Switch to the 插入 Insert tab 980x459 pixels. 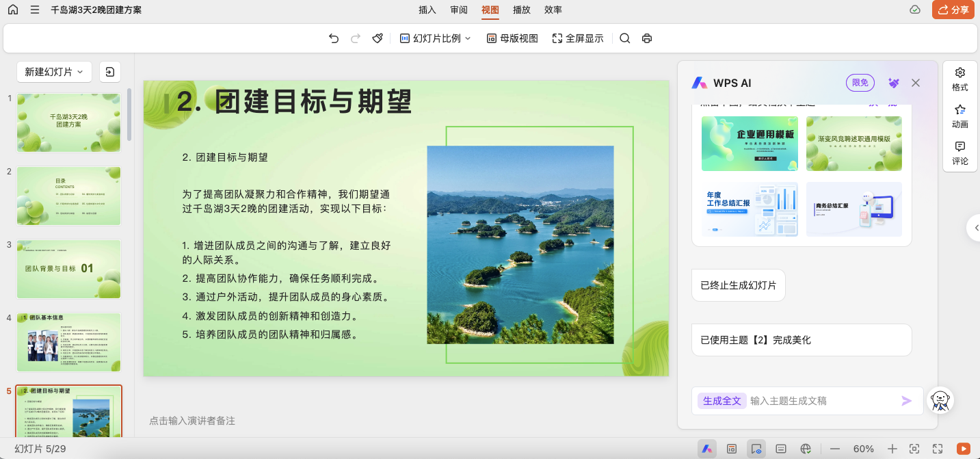(x=426, y=10)
